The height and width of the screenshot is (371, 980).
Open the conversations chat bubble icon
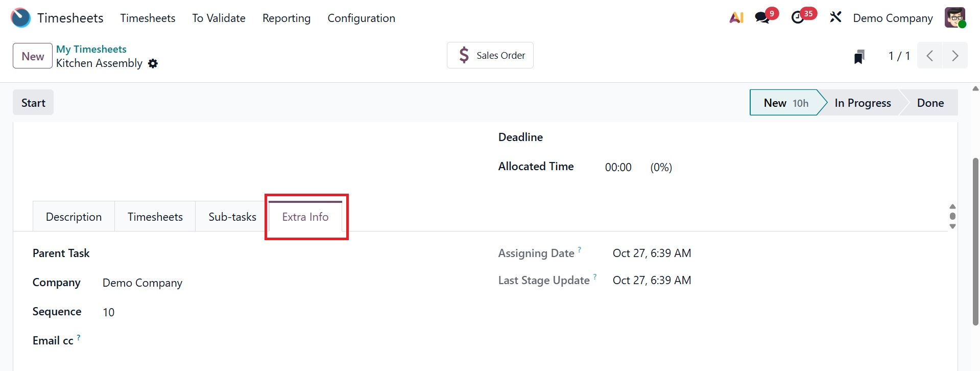point(762,18)
